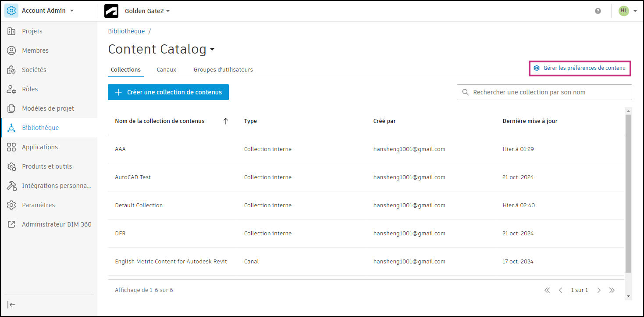
Task: Click the Sociétés building icon
Action: click(11, 70)
